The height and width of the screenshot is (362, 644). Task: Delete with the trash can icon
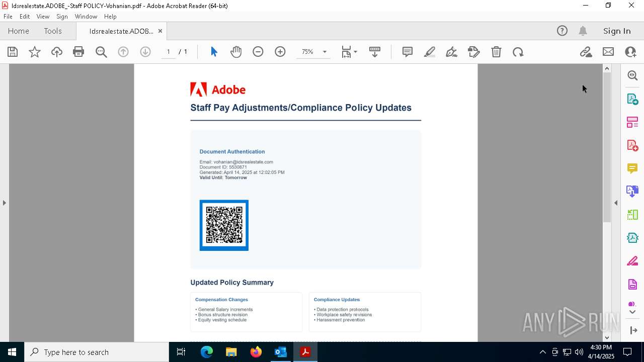pyautogui.click(x=496, y=52)
